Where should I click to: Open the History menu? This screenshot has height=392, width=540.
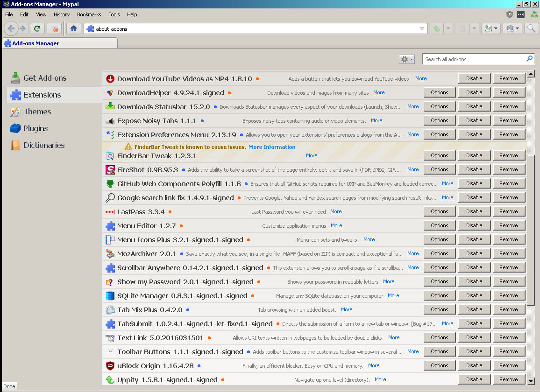[62, 14]
